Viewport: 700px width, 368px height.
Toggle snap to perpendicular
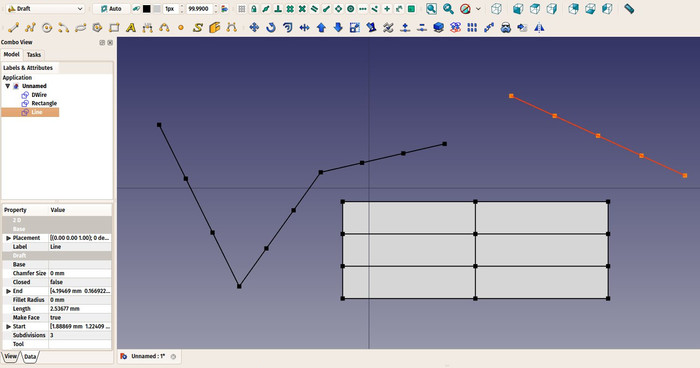(278, 8)
